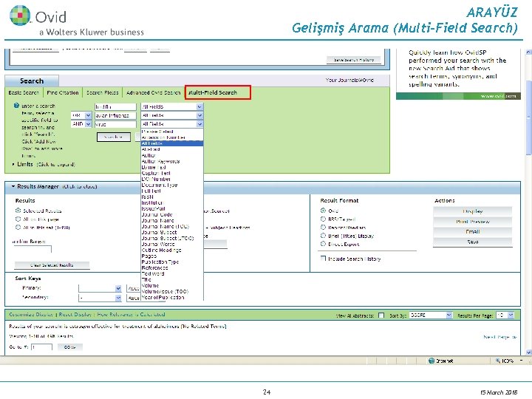Viewport: 532px width, 399px height.
Task: Click the Search header tab
Action: coord(32,81)
